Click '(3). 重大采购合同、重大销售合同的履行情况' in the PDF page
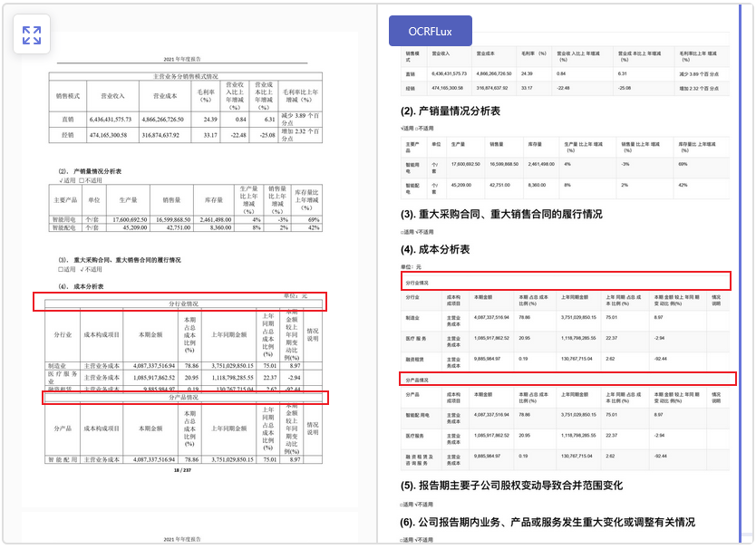 [120, 260]
